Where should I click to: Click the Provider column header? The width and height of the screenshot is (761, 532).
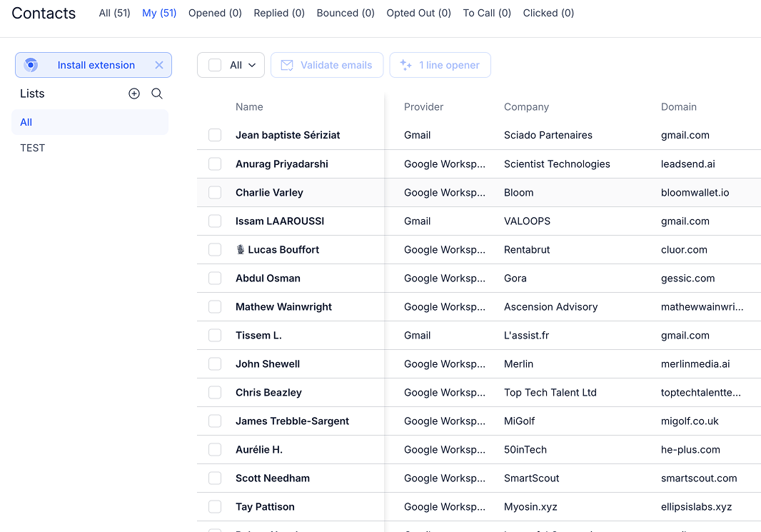[424, 107]
